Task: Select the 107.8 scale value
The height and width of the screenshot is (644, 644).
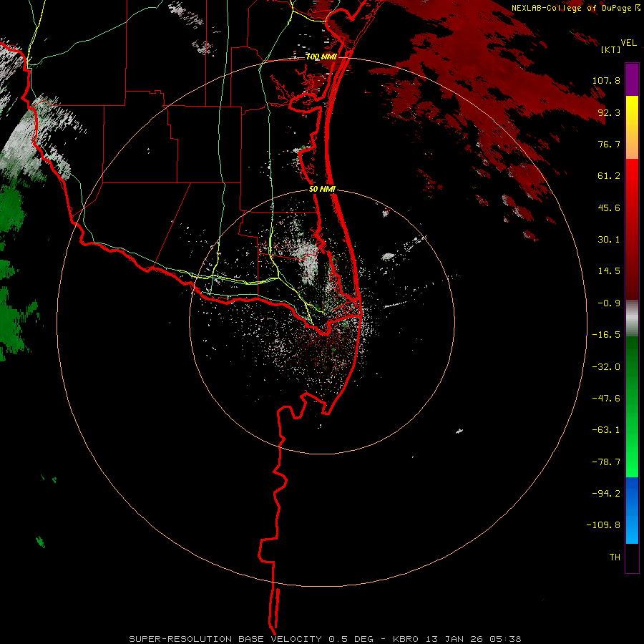Action: (606, 80)
